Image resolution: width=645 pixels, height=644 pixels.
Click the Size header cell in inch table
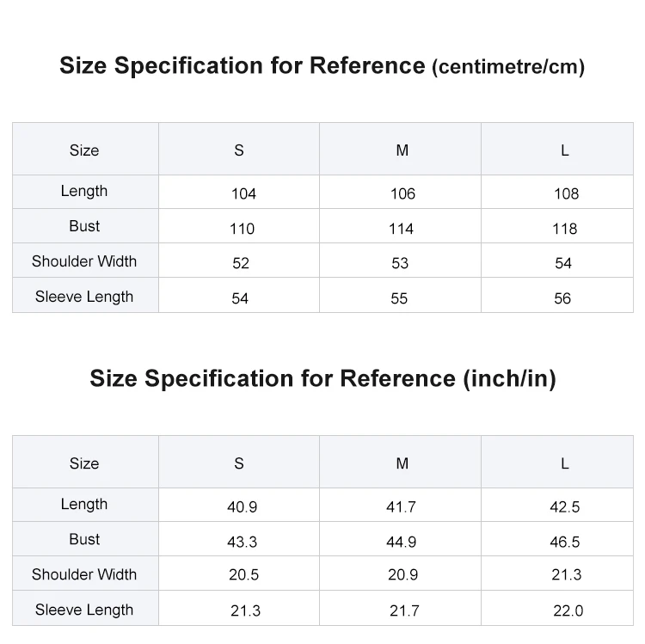click(84, 463)
